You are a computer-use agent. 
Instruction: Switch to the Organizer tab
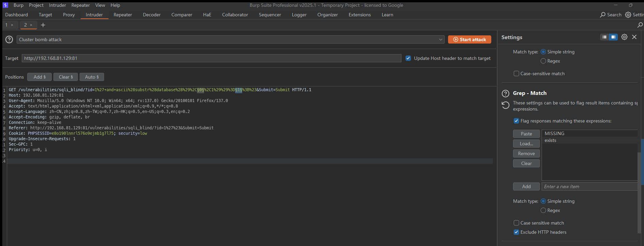(328, 15)
